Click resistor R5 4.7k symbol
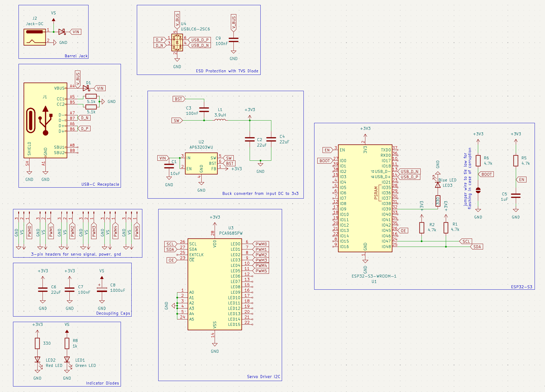545x392 pixels. coord(516,161)
